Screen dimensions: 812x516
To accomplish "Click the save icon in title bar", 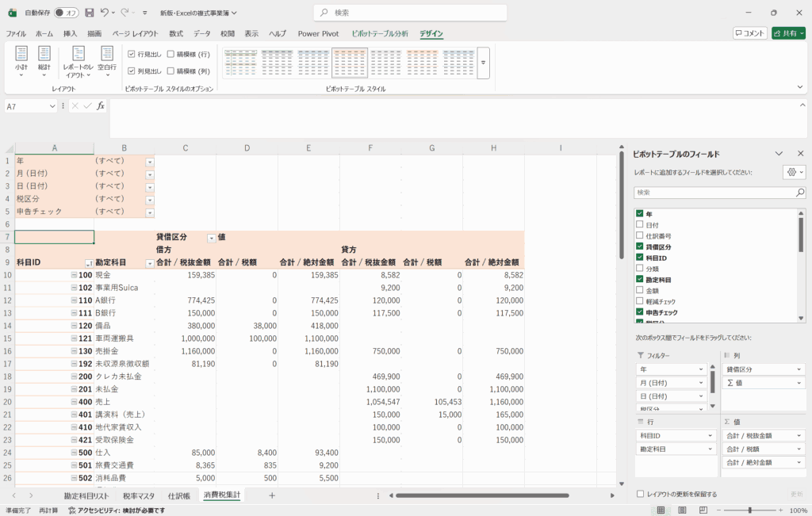I will coord(89,13).
